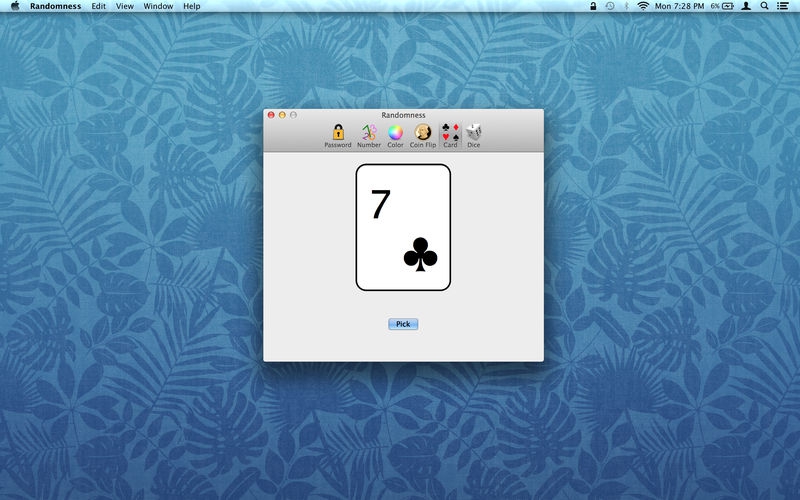Open the Coin Flip tool
This screenshot has height=500, width=800.
tap(422, 136)
